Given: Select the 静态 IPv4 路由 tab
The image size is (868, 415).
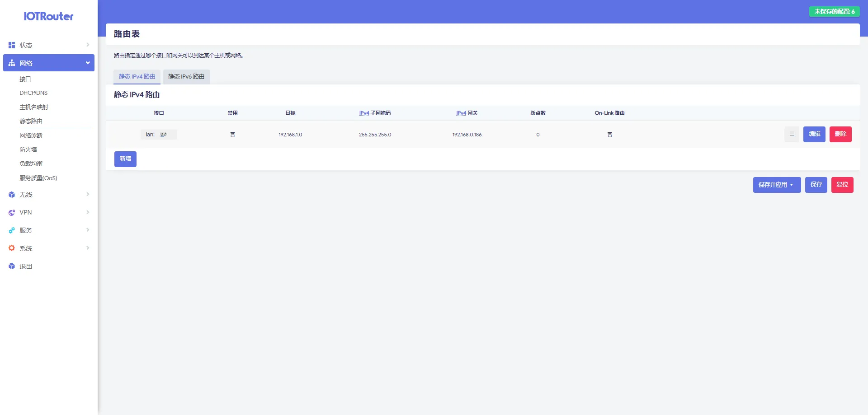Looking at the screenshot, I should coord(137,77).
